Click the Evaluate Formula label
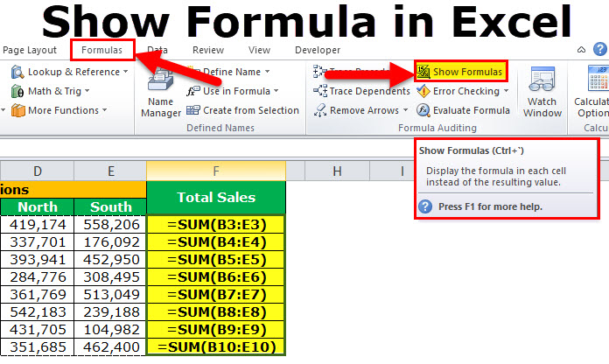609x364 pixels. click(472, 110)
